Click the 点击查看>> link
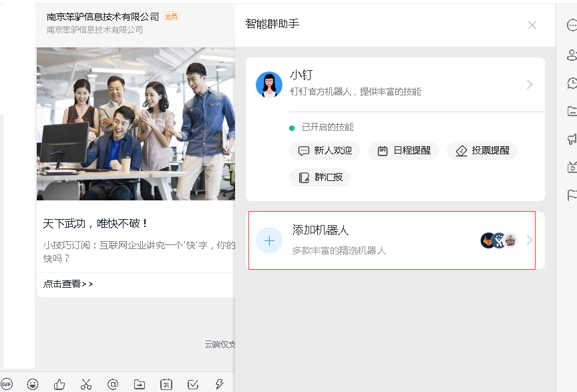577x392 pixels. point(68,284)
